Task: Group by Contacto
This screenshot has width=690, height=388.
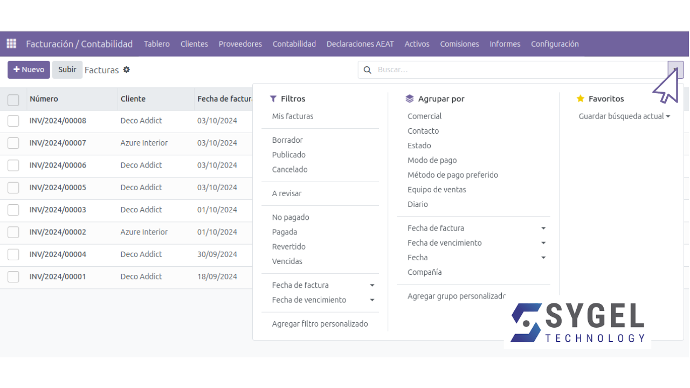Action: [x=423, y=131]
